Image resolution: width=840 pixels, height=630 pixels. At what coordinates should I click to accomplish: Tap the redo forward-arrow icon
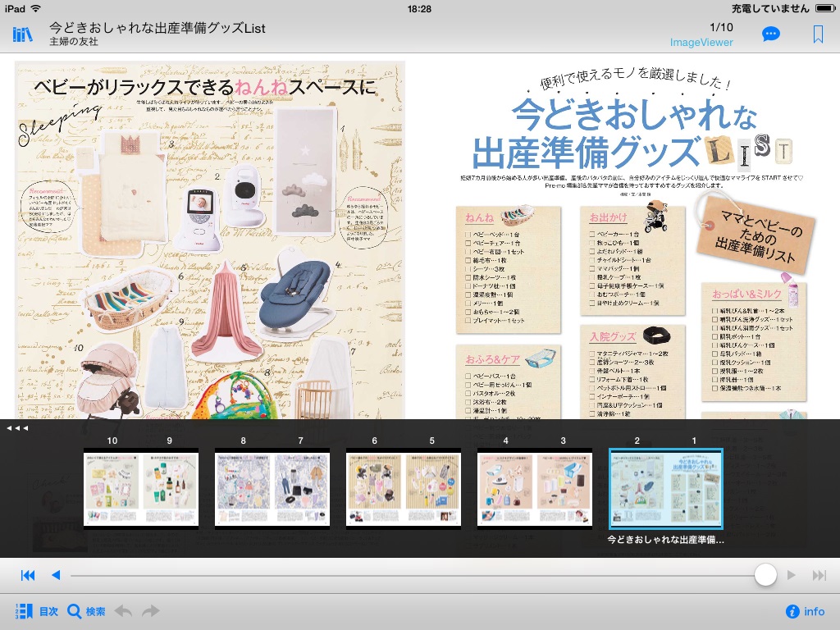[x=151, y=611]
